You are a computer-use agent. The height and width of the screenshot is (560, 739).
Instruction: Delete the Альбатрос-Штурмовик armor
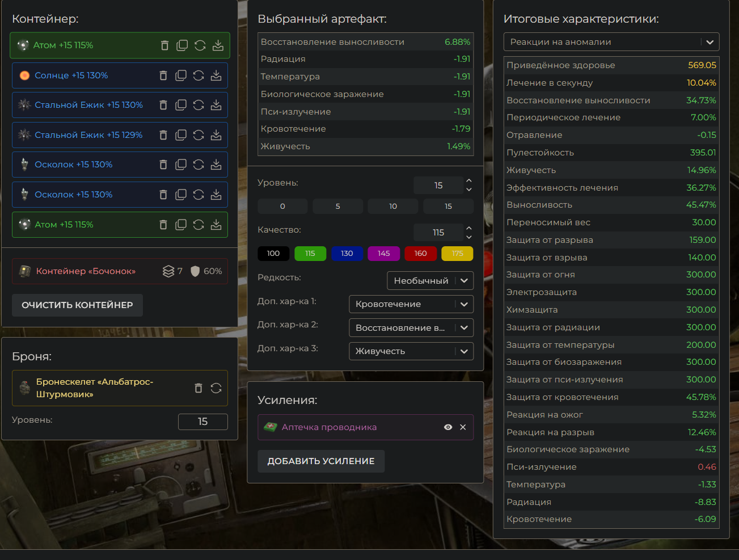pyautogui.click(x=198, y=388)
